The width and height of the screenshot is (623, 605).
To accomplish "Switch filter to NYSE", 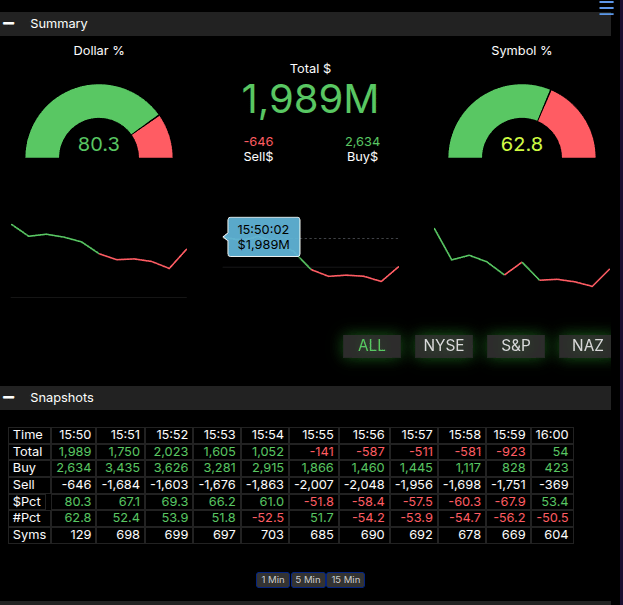I will [443, 345].
